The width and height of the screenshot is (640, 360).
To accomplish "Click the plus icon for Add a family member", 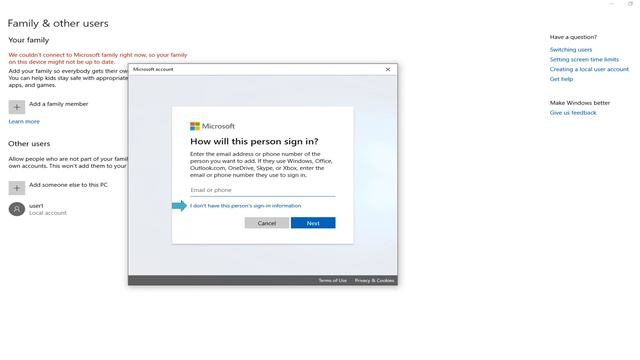I will click(17, 107).
